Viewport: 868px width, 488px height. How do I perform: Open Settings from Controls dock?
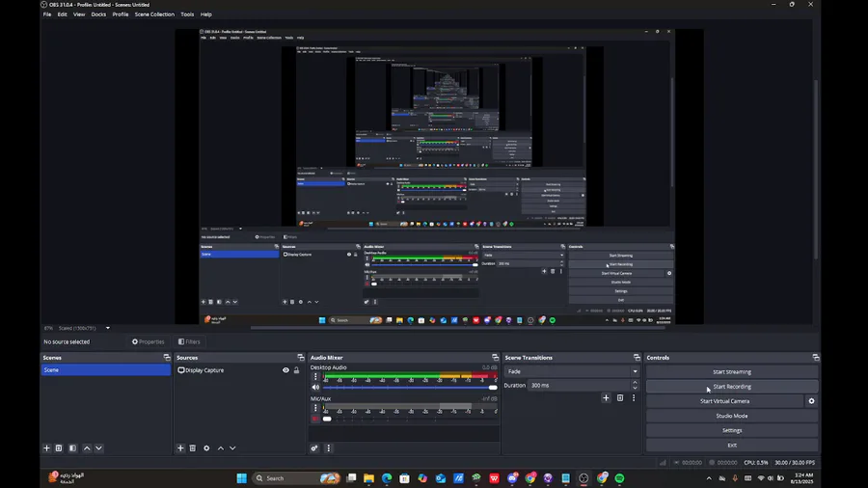point(732,430)
